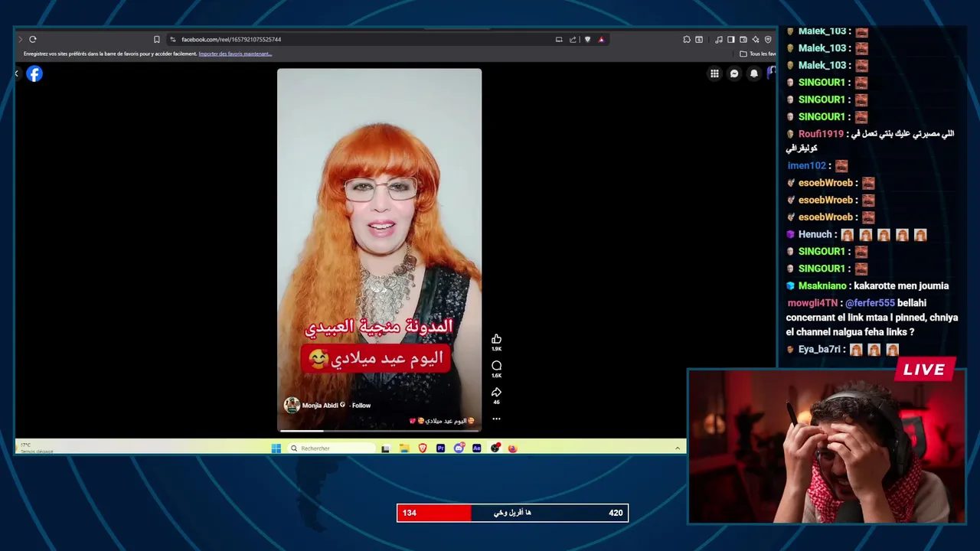The width and height of the screenshot is (980, 551).
Task: Open the media control music icon
Action: [x=718, y=39]
